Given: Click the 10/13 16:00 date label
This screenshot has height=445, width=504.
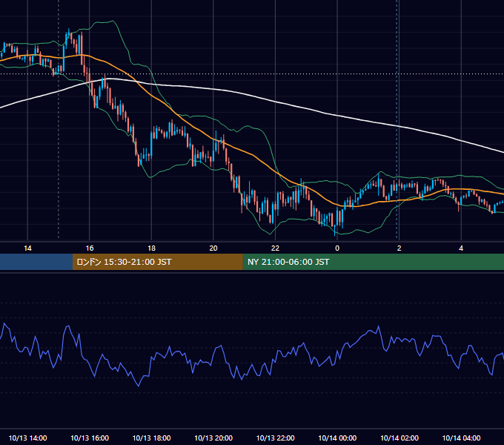Looking at the screenshot, I should (90, 438).
